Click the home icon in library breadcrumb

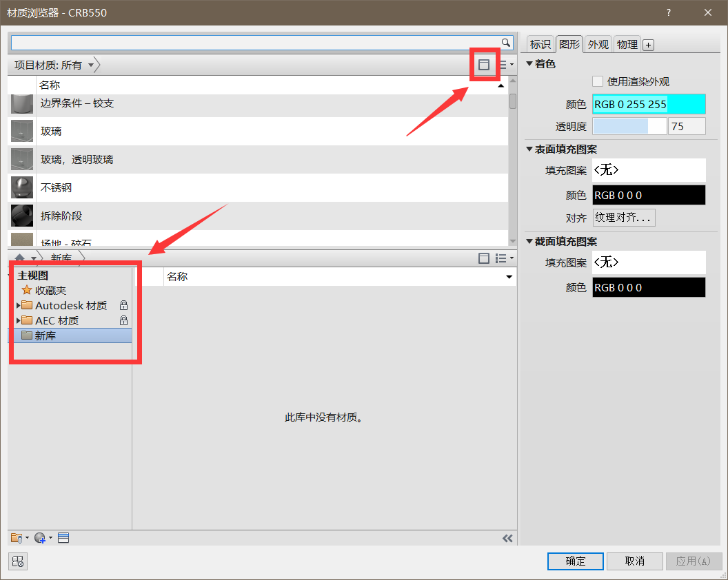click(19, 258)
